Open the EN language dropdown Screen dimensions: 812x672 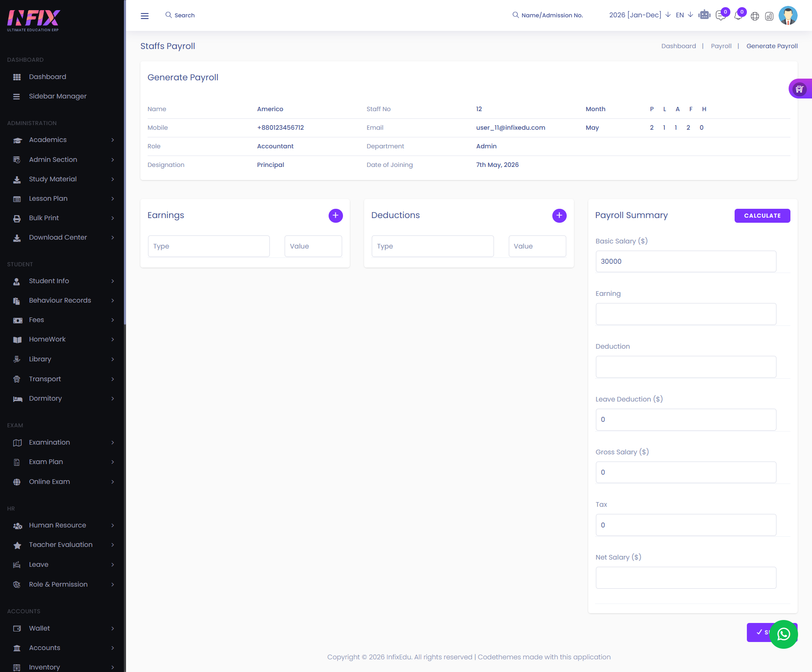point(684,15)
